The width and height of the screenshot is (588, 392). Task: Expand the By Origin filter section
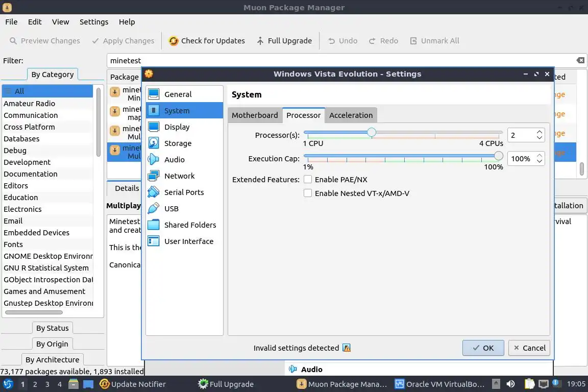click(x=52, y=344)
